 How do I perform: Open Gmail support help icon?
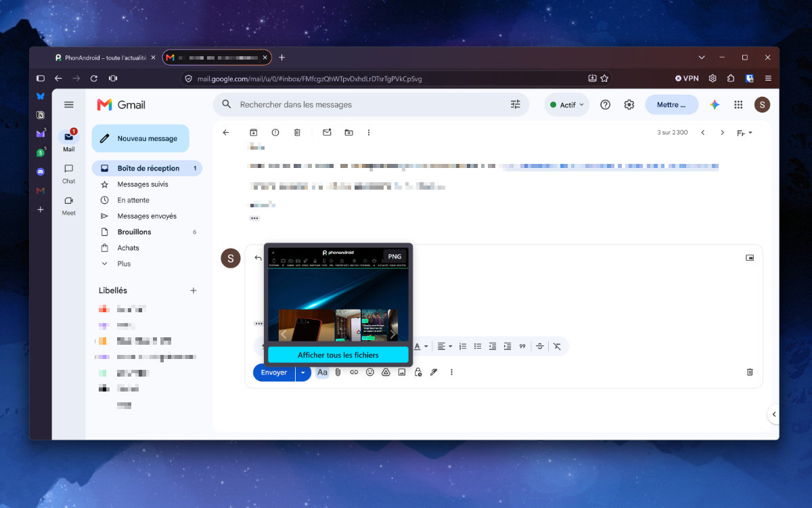coord(606,105)
